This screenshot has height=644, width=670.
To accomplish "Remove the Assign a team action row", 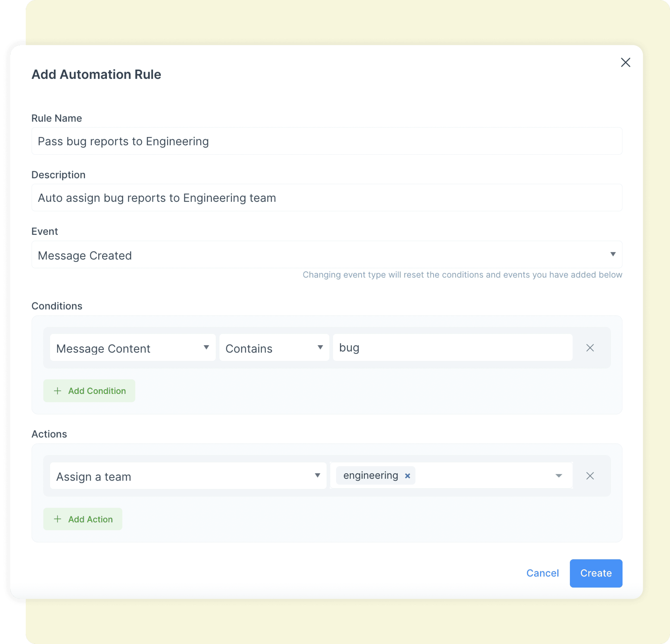I will click(x=590, y=475).
